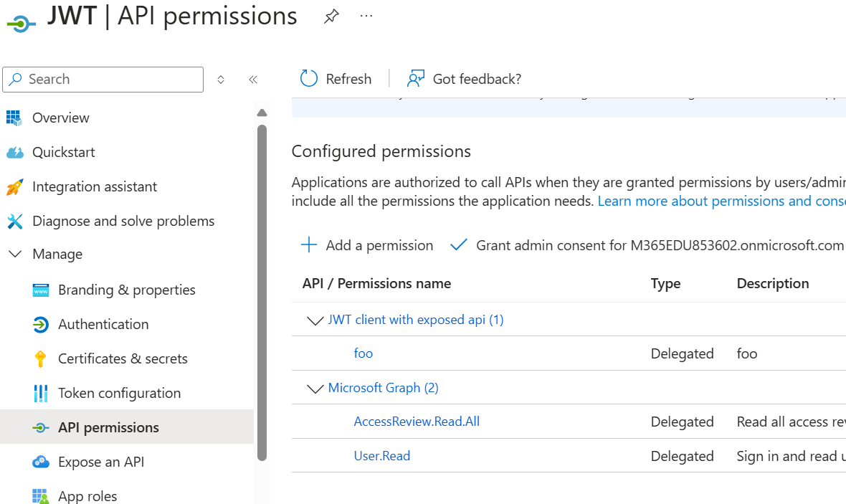The height and width of the screenshot is (504, 846).
Task: Click the sidebar vertical scrollbar
Action: tap(262, 287)
